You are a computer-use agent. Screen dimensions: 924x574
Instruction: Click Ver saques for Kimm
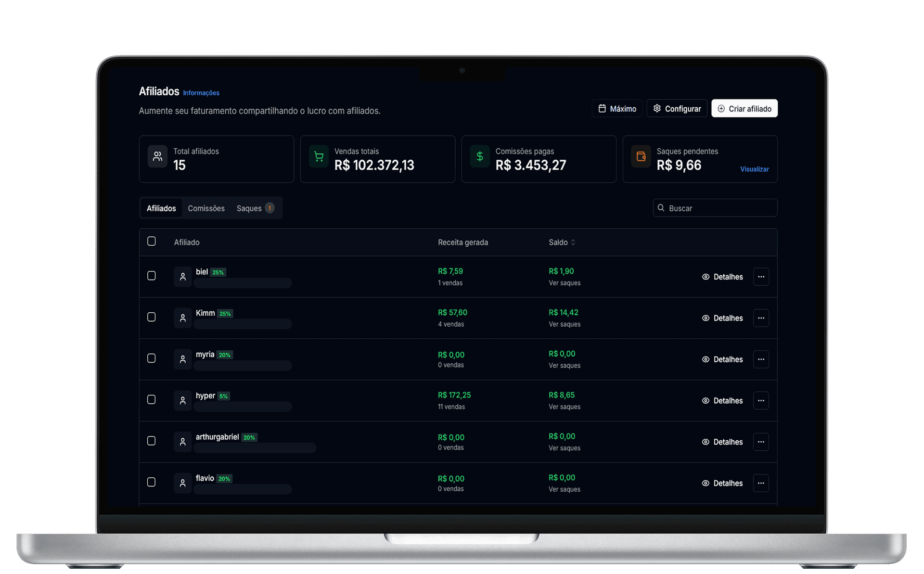565,324
